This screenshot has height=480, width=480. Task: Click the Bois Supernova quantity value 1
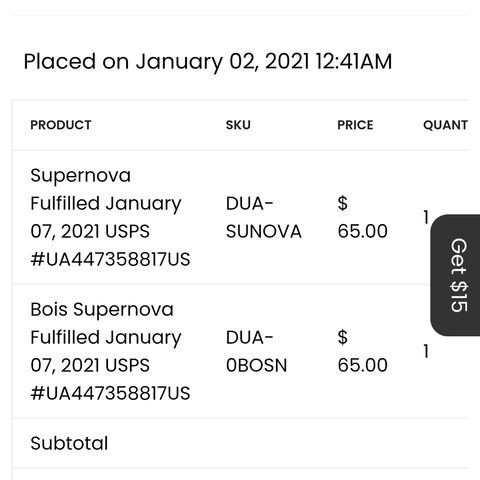click(426, 351)
